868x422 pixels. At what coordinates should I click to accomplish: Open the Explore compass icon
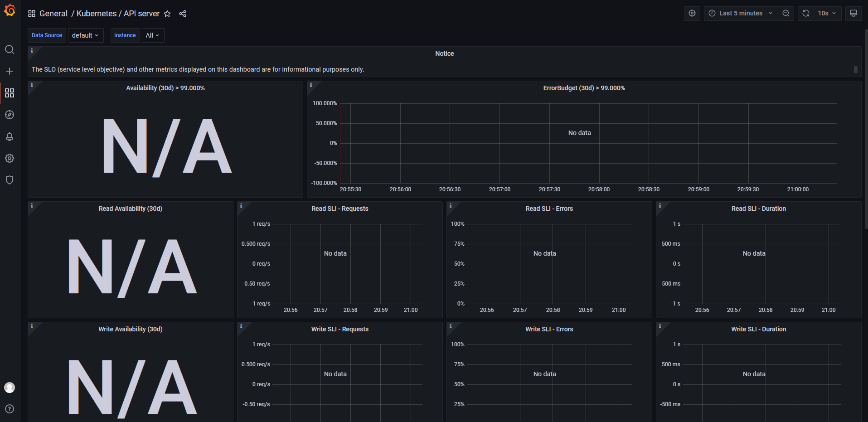[10, 115]
